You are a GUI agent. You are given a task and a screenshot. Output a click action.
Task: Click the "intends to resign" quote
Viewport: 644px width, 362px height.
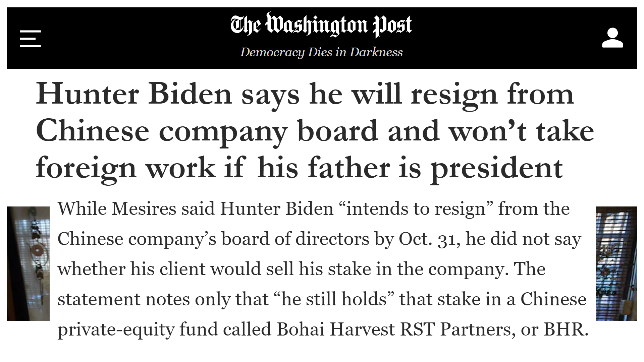(x=416, y=209)
